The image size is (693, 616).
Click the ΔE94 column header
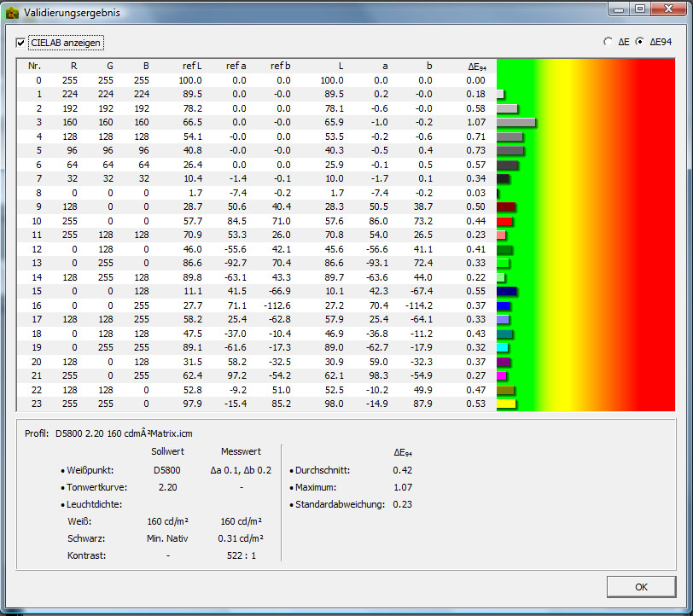point(477,66)
